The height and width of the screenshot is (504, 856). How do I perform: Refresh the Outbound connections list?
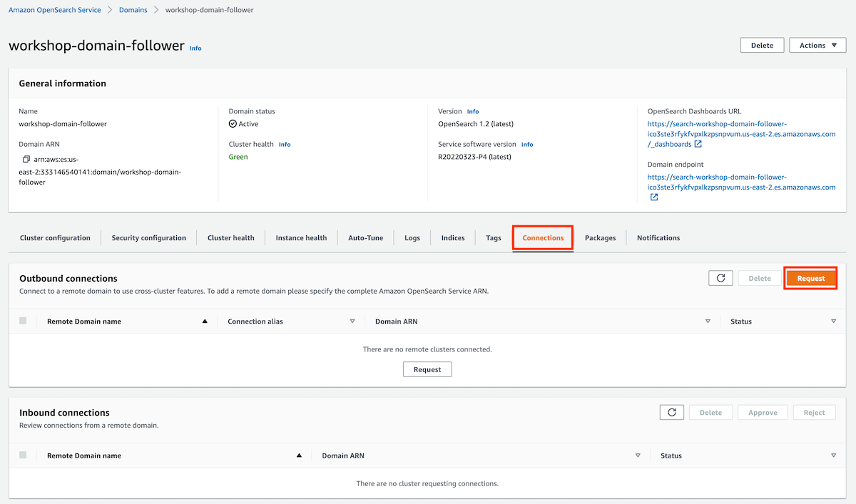pyautogui.click(x=720, y=278)
